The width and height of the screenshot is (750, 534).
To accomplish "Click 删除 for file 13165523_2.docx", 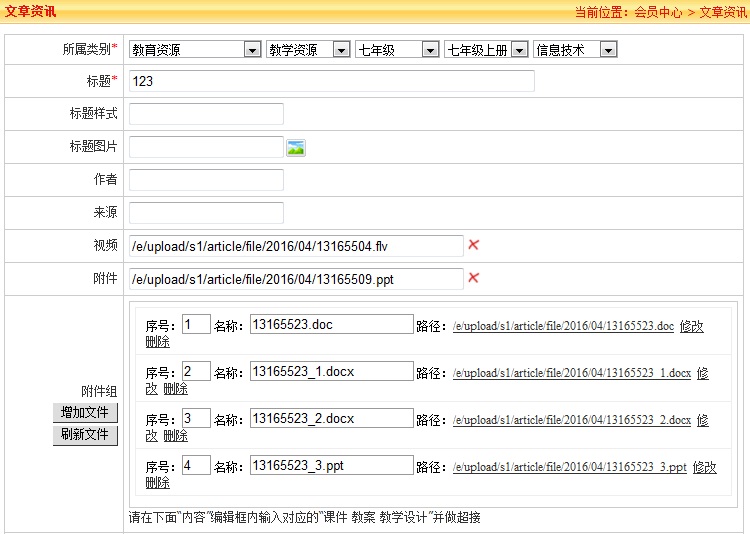I will tap(176, 436).
